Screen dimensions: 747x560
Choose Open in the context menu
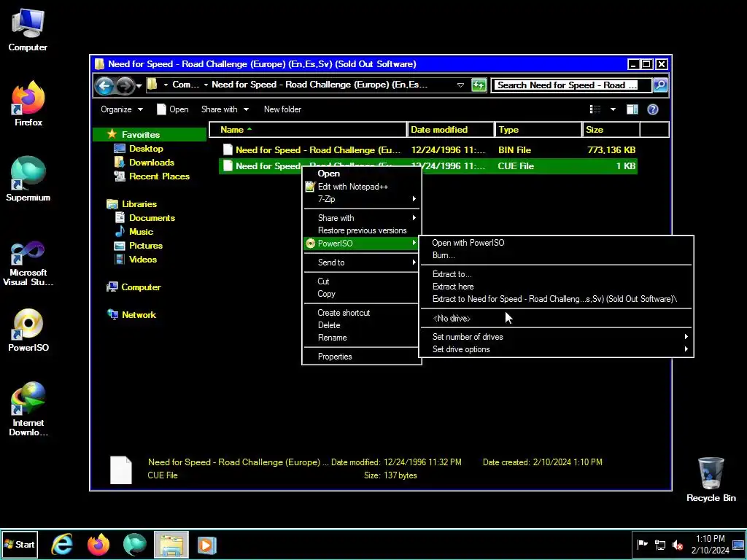[362, 174]
